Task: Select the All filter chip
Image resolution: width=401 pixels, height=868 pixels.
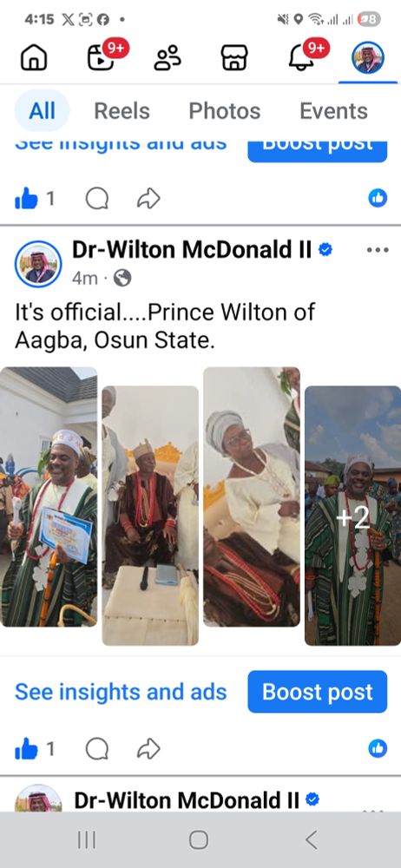Action: 42,111
